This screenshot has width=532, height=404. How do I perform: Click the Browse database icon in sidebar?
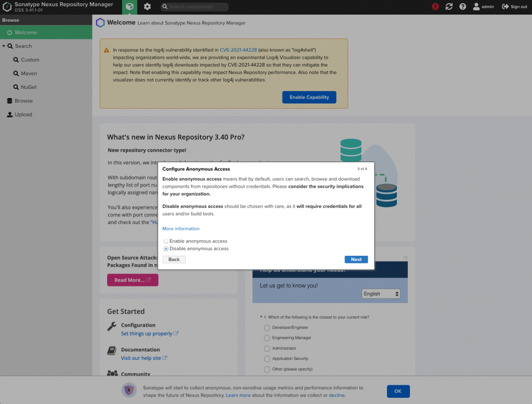coord(9,101)
